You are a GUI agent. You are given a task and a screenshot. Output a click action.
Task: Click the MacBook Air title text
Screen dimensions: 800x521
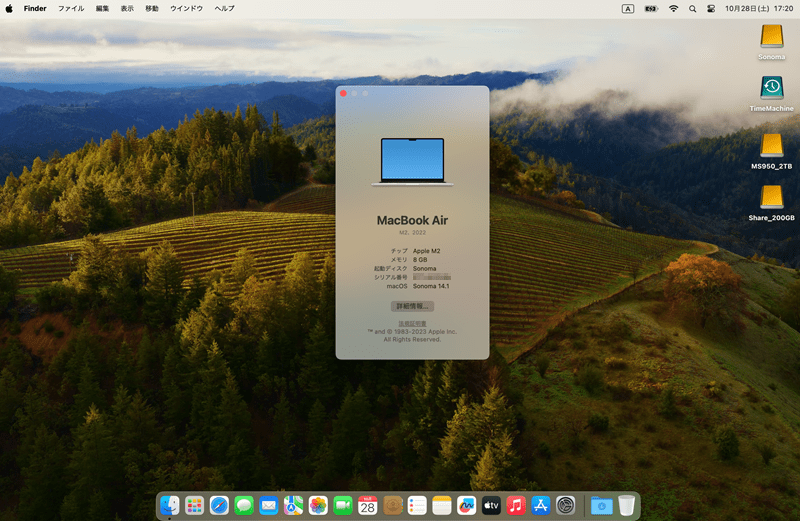tap(412, 220)
